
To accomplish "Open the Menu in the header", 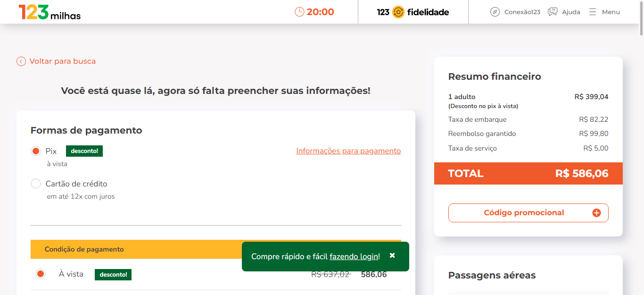I will pyautogui.click(x=604, y=12).
